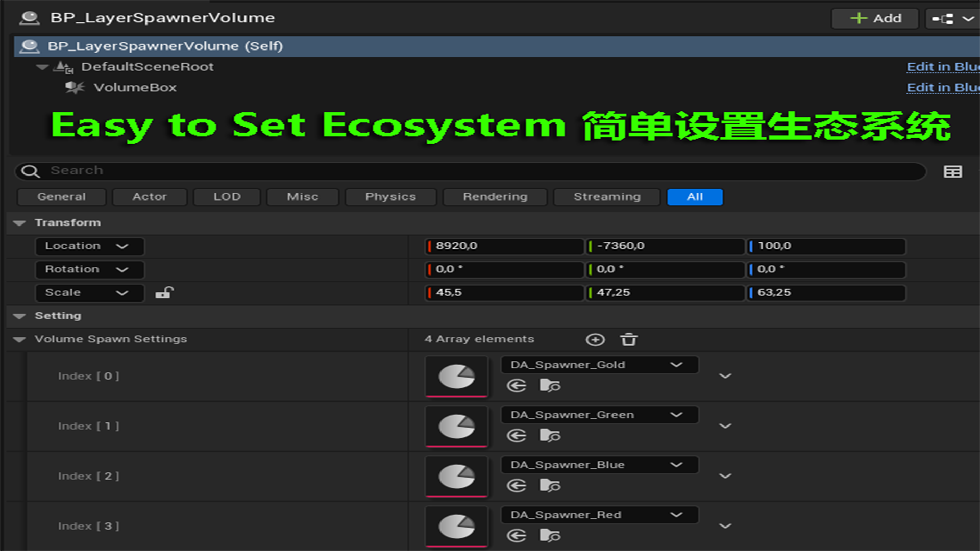Browse to DA_Spawner_Red in Content Browser
Image resolution: width=980 pixels, height=551 pixels.
tap(550, 536)
